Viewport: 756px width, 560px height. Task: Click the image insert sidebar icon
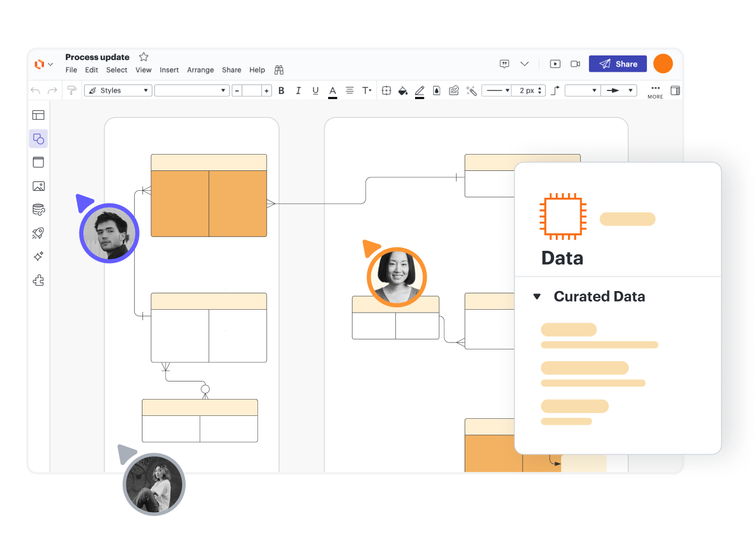pos(39,186)
